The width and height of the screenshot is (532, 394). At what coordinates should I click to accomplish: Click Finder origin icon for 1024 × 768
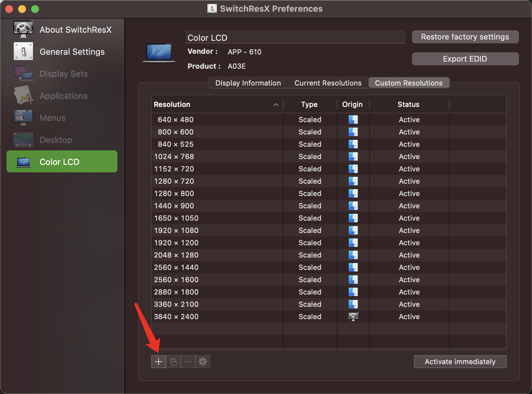point(353,156)
